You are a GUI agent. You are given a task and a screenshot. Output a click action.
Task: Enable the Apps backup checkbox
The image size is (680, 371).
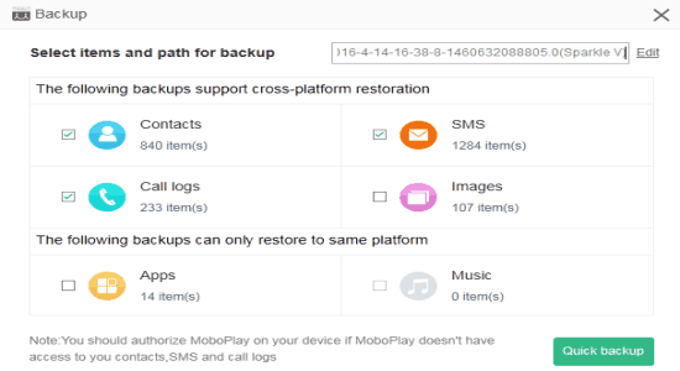click(x=69, y=286)
